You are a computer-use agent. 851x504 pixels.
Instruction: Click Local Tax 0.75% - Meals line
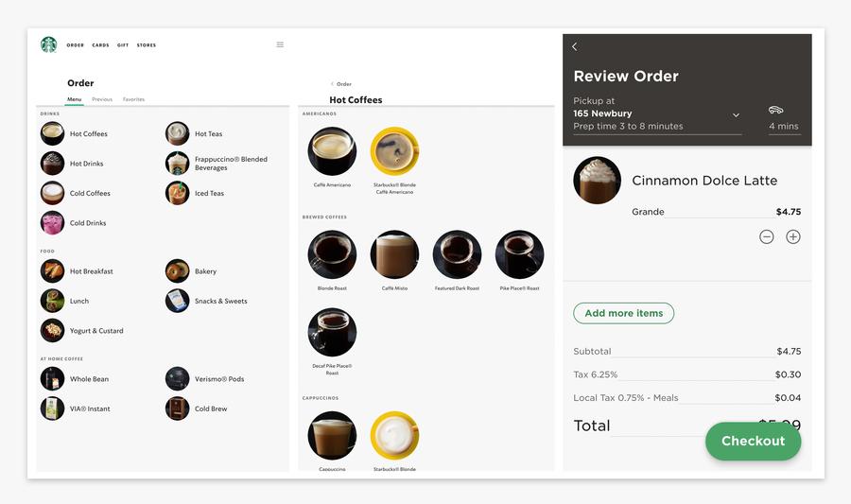click(687, 398)
